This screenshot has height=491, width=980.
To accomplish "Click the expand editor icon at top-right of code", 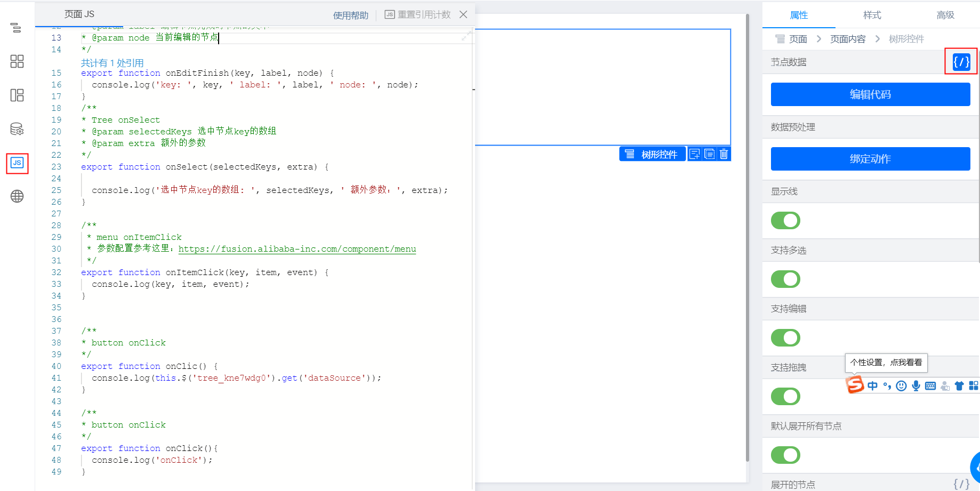I will point(466,37).
